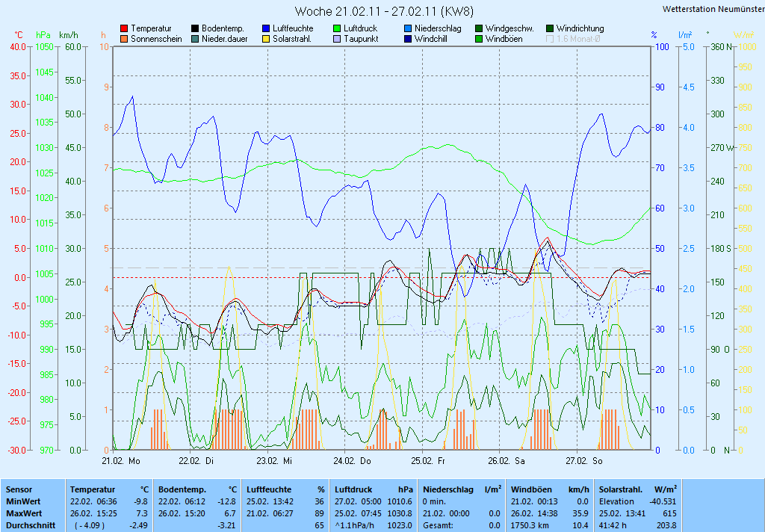Click the 24.02. Do date label
Viewport: 765px width, 532px height.
pos(353,461)
